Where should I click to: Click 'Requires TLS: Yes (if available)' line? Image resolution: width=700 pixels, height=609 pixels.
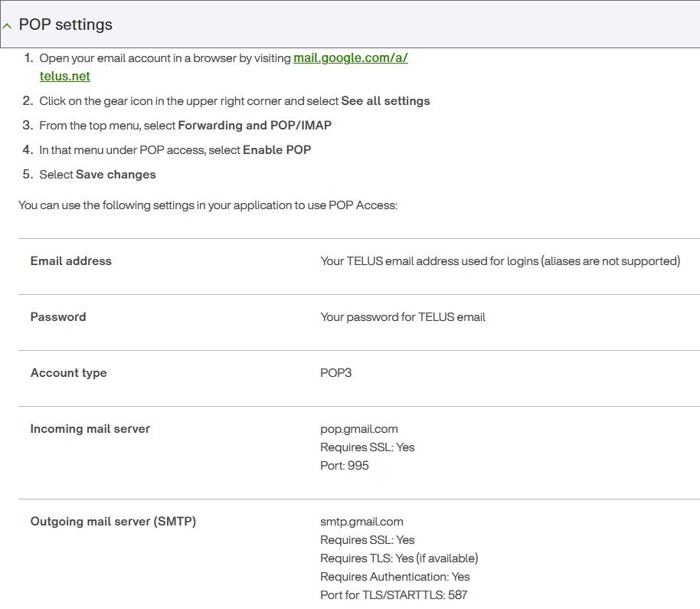pyautogui.click(x=398, y=558)
